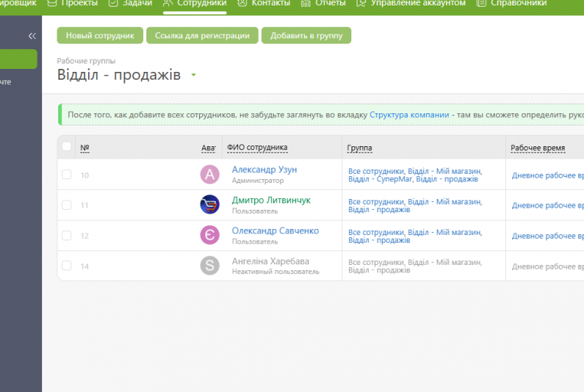Sort by the Группа column header
584x392 pixels.
tap(360, 149)
